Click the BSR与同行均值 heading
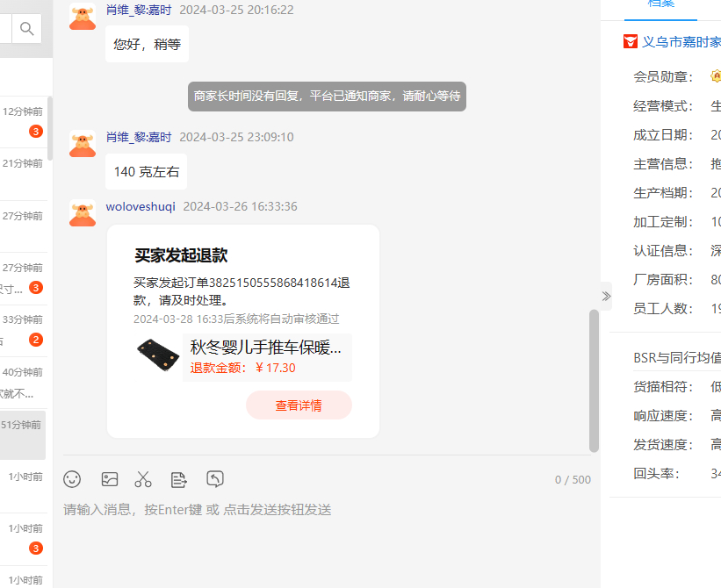The width and height of the screenshot is (721, 588). tap(677, 357)
